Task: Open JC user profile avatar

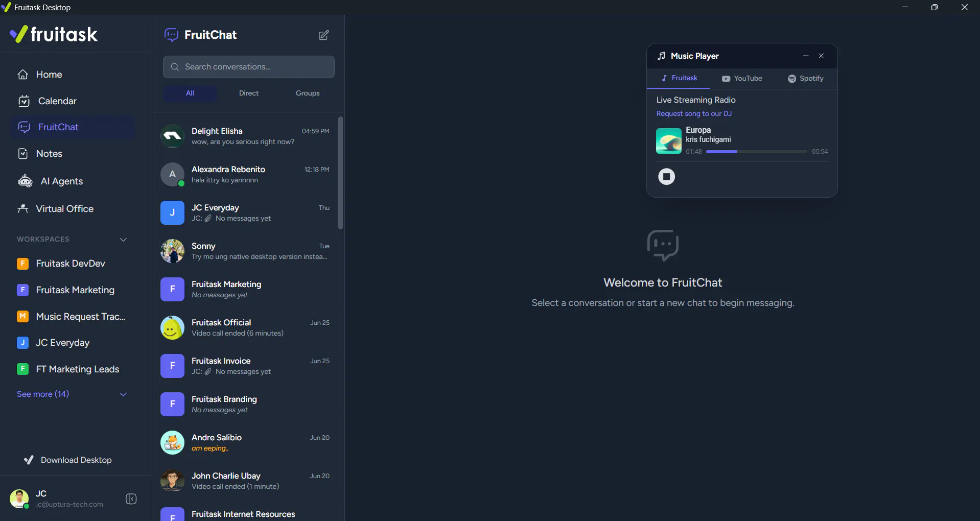Action: (x=19, y=499)
